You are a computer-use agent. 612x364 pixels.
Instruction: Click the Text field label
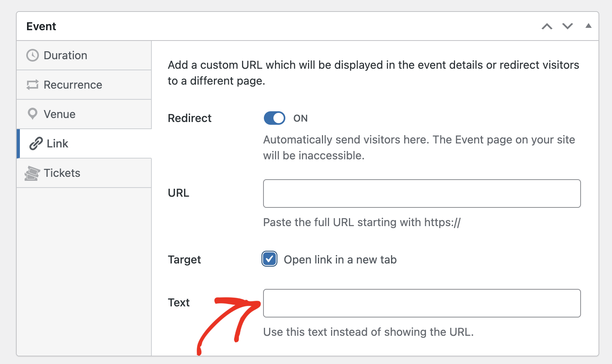(179, 302)
